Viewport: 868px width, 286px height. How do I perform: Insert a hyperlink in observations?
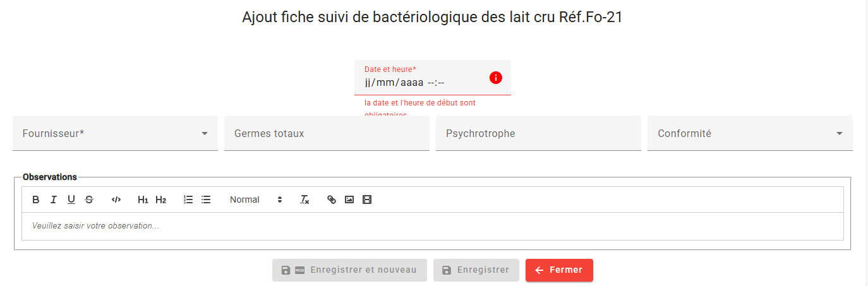(332, 200)
